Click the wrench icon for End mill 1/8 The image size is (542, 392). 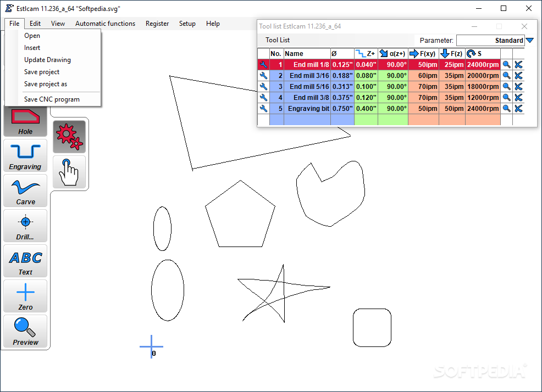pos(263,65)
